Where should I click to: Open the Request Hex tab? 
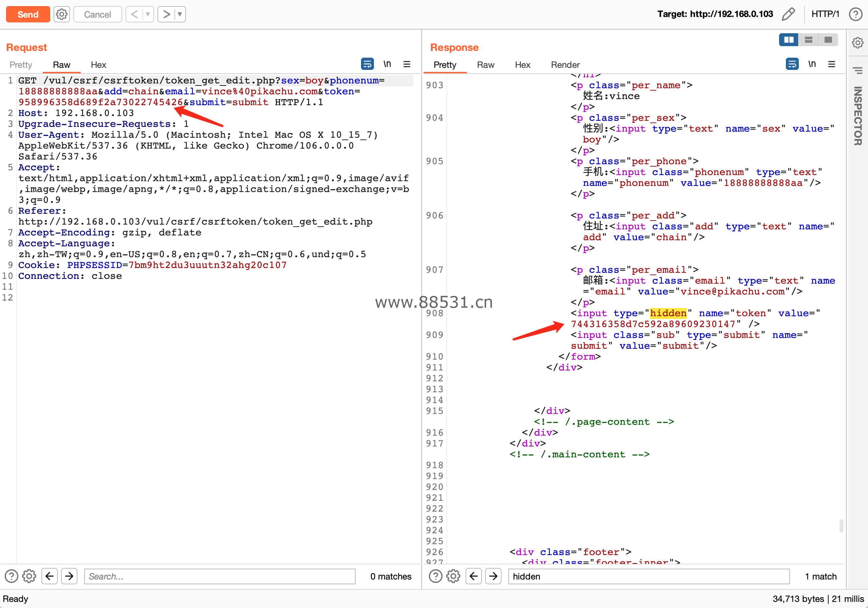coord(98,65)
